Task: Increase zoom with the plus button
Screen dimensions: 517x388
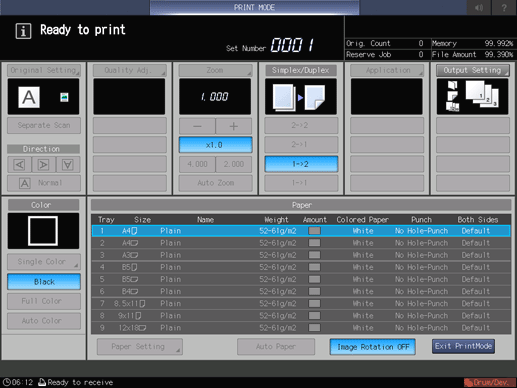Action: coord(234,126)
